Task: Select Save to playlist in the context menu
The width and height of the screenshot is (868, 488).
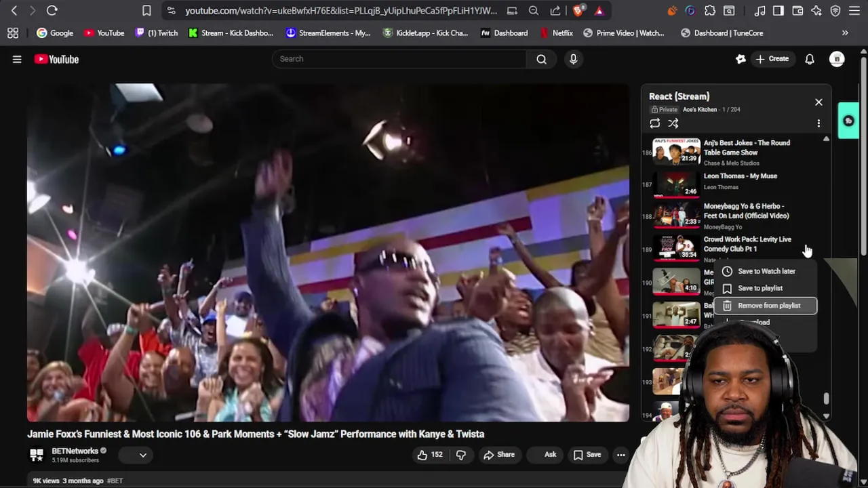Action: click(766, 288)
